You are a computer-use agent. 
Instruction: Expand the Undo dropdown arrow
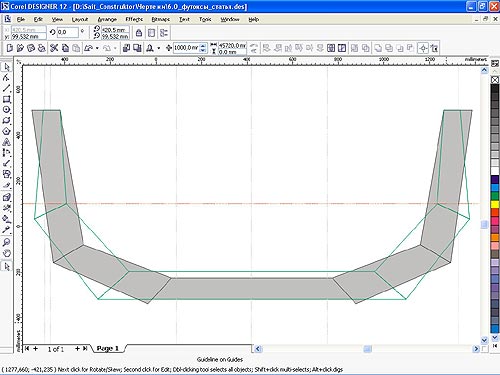pyautogui.click(x=97, y=48)
